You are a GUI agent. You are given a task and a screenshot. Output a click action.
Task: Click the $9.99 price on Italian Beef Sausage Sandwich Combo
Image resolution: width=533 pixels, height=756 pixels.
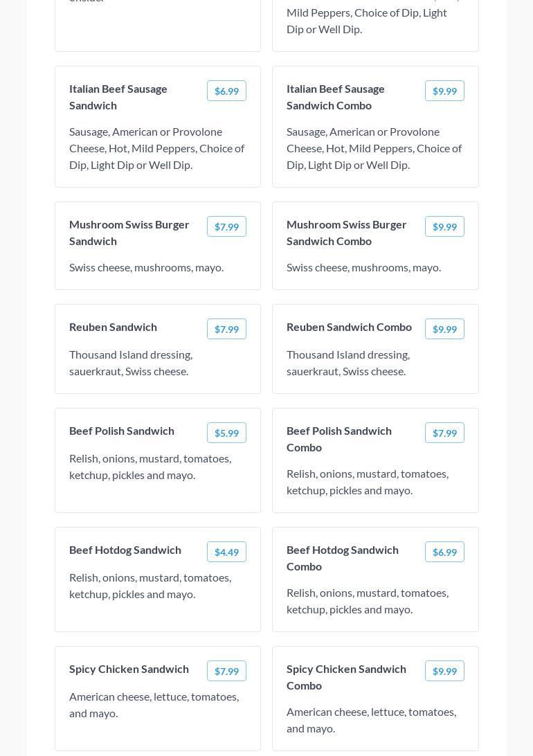444,91
